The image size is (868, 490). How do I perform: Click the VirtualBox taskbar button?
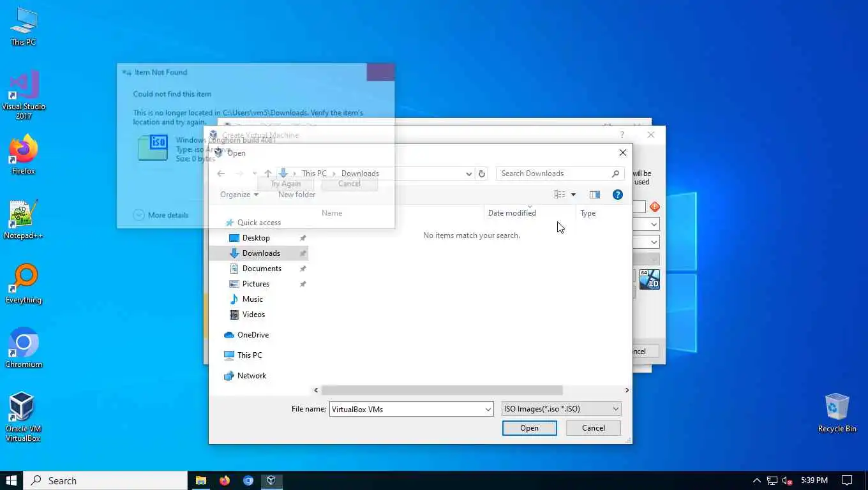pyautogui.click(x=271, y=480)
